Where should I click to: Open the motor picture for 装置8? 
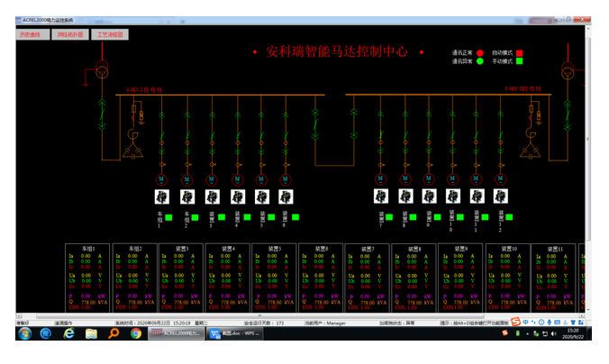405,196
